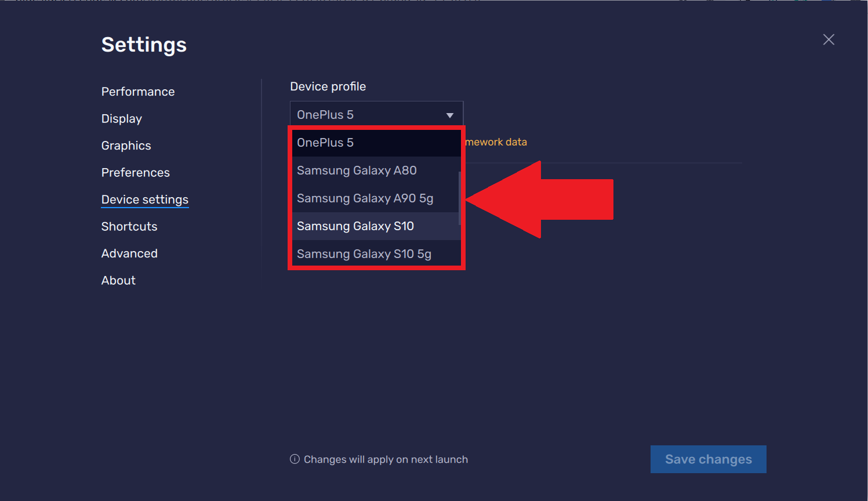Click the 'Changes will apply on next launch' text
The image size is (868, 501).
(x=386, y=459)
